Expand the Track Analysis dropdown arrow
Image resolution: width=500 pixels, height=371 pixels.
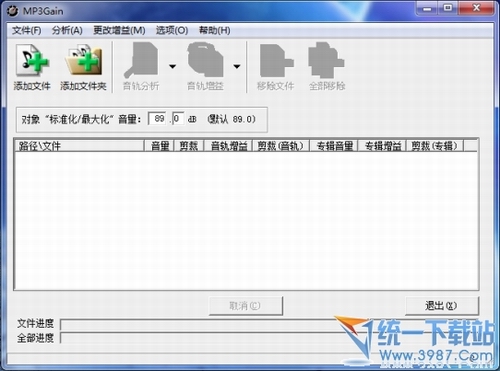172,67
